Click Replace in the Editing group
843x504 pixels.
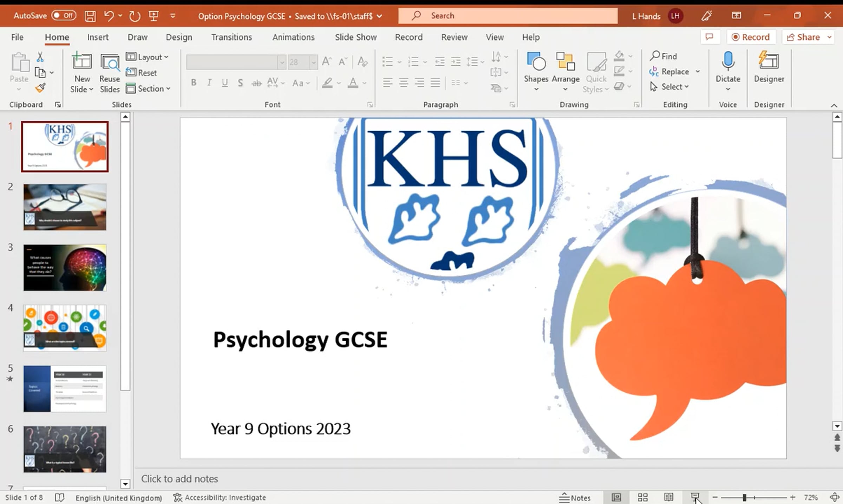(x=669, y=71)
